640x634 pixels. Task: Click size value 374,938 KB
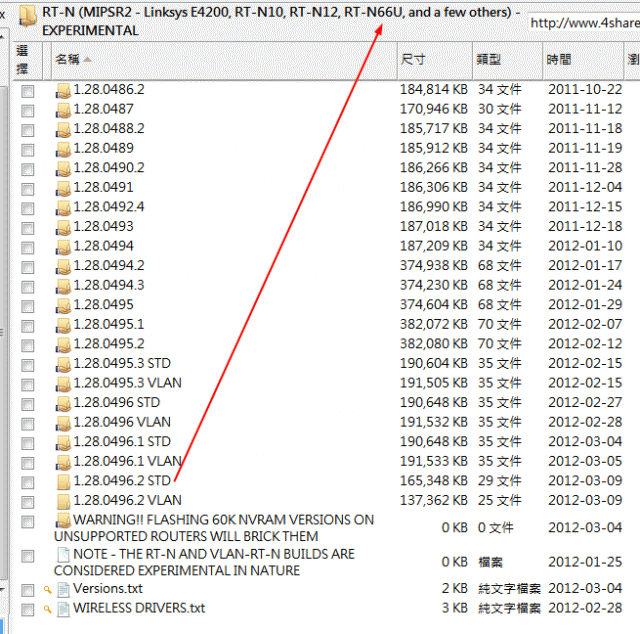[433, 266]
